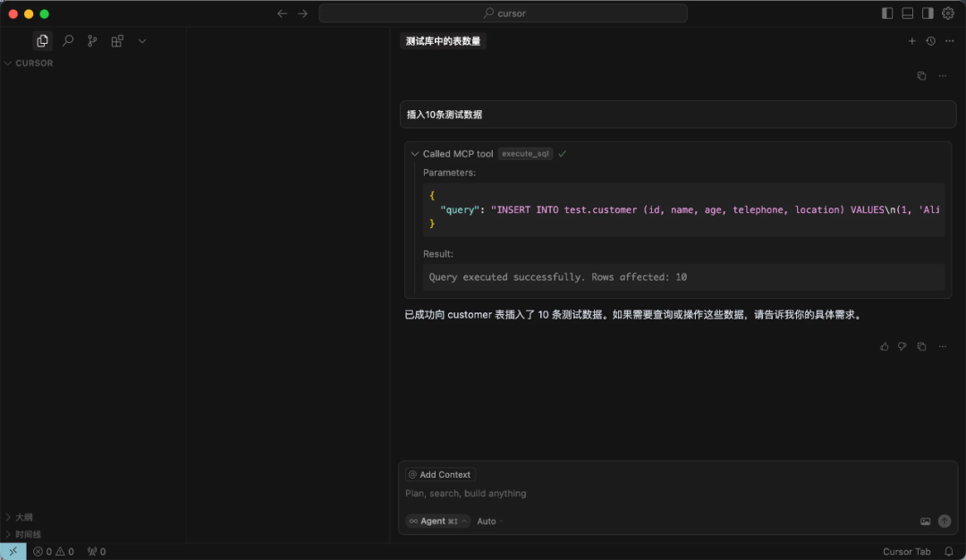Screen dimensions: 966x560
Task: Open the Agent mode selector
Action: click(436, 521)
